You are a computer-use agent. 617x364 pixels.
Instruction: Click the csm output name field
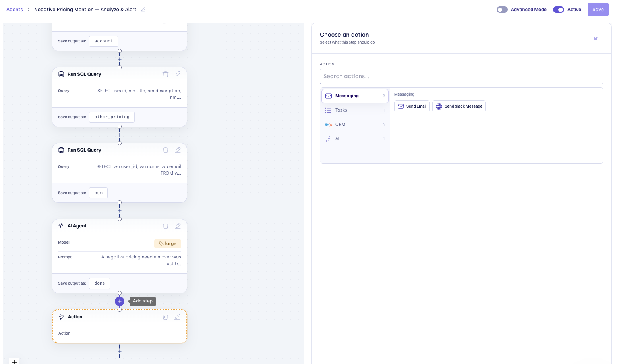99,193
